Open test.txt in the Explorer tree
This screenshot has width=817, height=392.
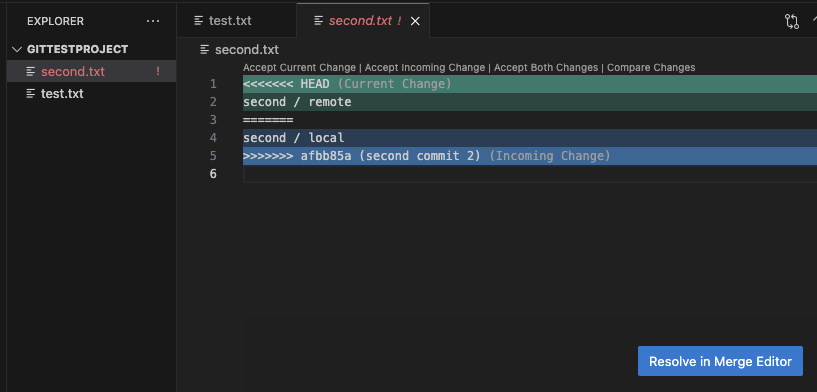tap(92, 94)
